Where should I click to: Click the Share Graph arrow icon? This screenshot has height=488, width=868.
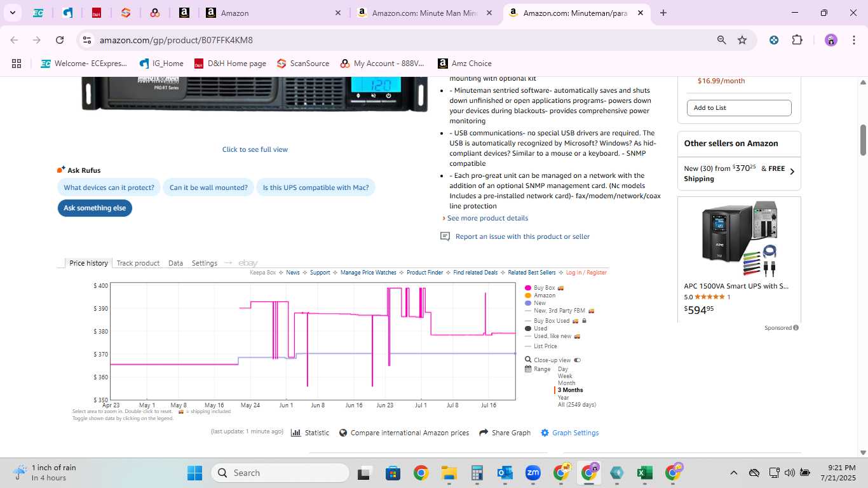(484, 433)
